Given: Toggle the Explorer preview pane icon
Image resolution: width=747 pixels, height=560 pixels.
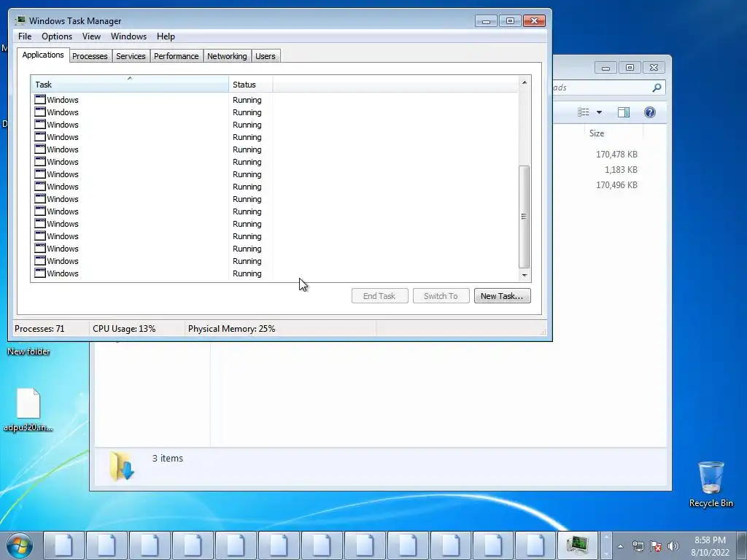Looking at the screenshot, I should (624, 112).
